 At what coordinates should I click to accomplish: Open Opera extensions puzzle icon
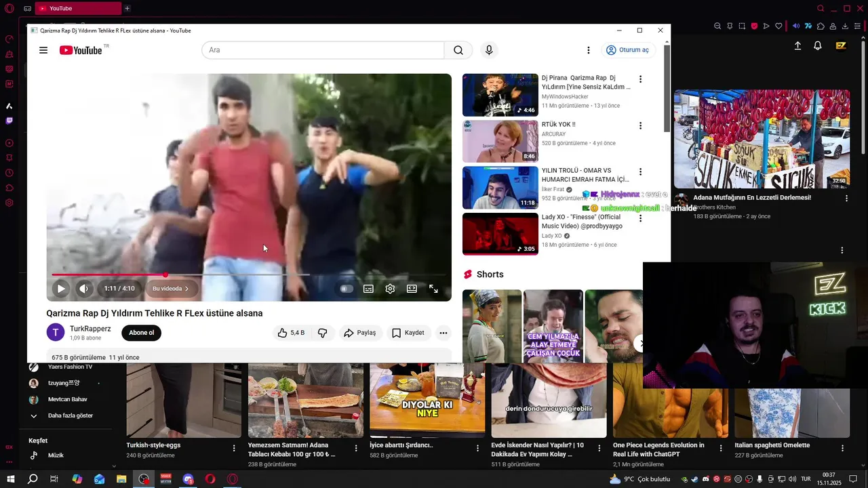821,26
